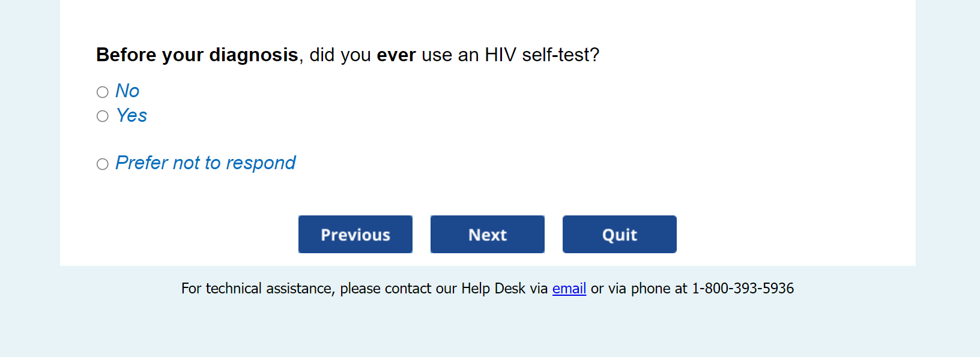
Task: Click the HIV self-test question text
Action: point(348,55)
